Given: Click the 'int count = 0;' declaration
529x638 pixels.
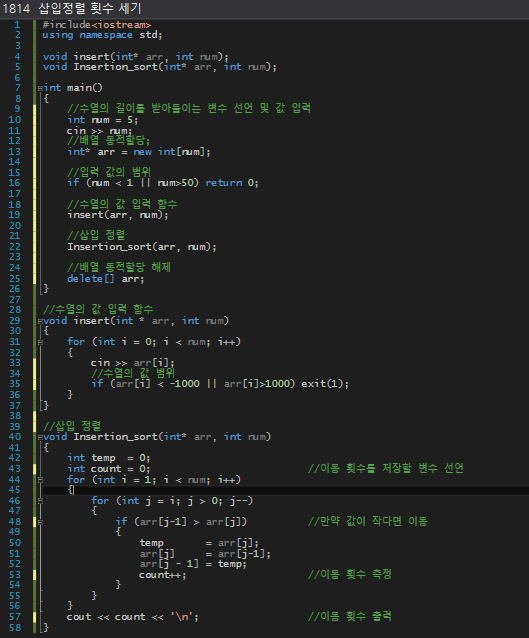Looking at the screenshot, I should 109,469.
